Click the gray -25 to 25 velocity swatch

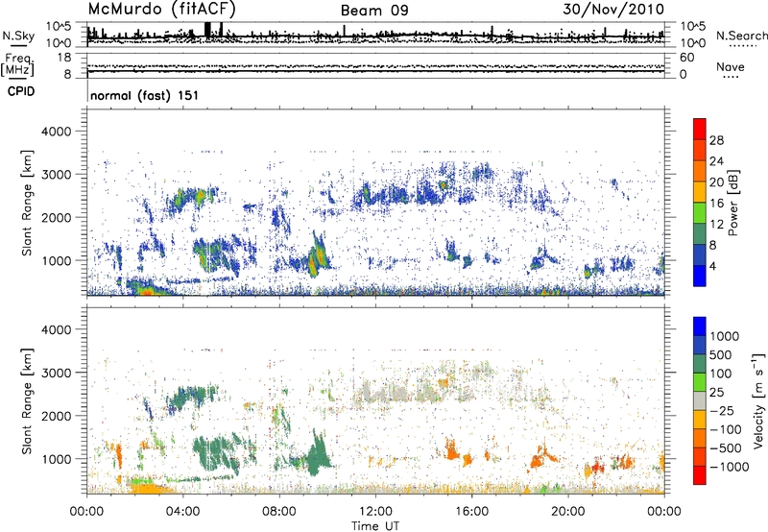pyautogui.click(x=700, y=401)
